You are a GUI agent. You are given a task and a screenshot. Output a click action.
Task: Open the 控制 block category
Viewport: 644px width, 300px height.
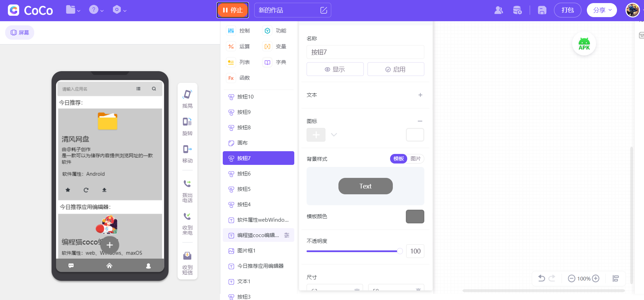click(239, 31)
